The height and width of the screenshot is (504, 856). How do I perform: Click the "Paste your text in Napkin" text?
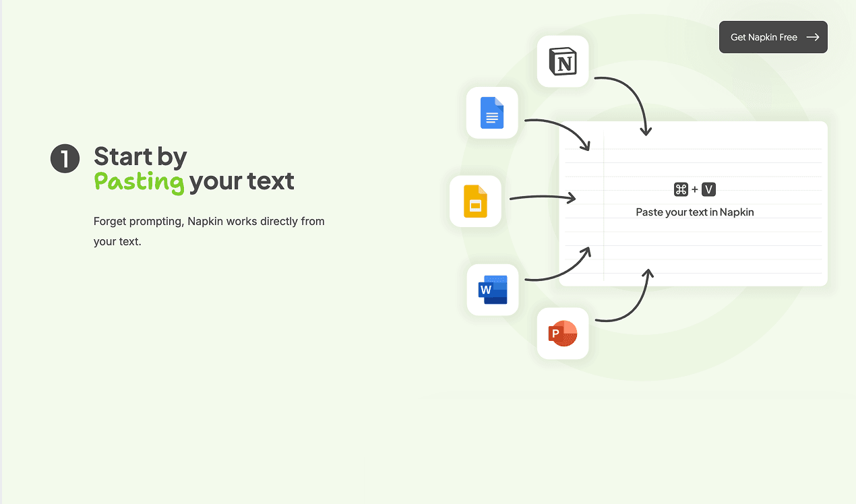coord(695,212)
